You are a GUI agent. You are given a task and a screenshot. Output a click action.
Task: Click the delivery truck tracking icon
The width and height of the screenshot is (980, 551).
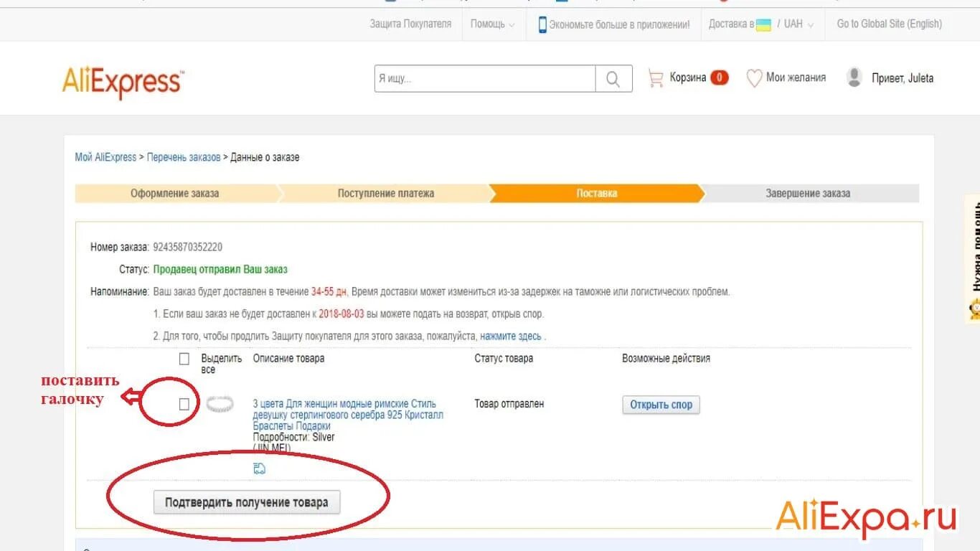coord(260,468)
